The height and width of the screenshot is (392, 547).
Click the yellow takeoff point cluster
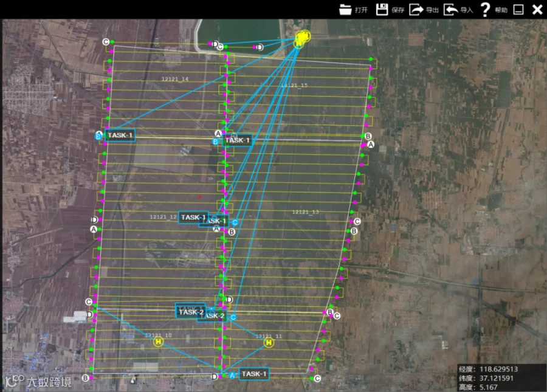pos(302,38)
